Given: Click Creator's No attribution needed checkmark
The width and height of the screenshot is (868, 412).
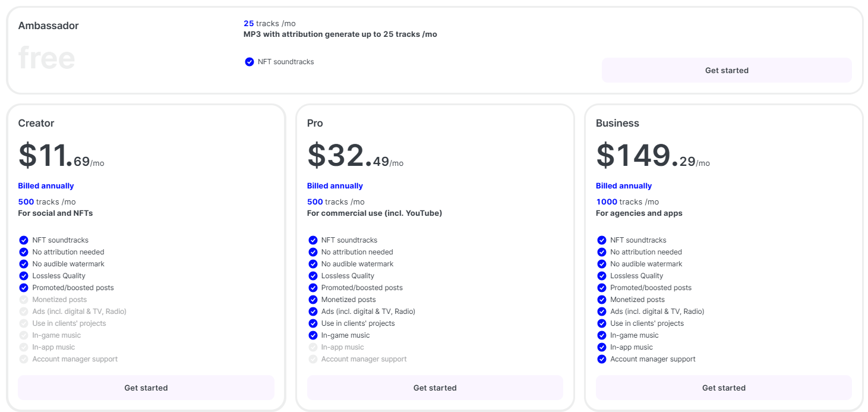Looking at the screenshot, I should coord(24,252).
